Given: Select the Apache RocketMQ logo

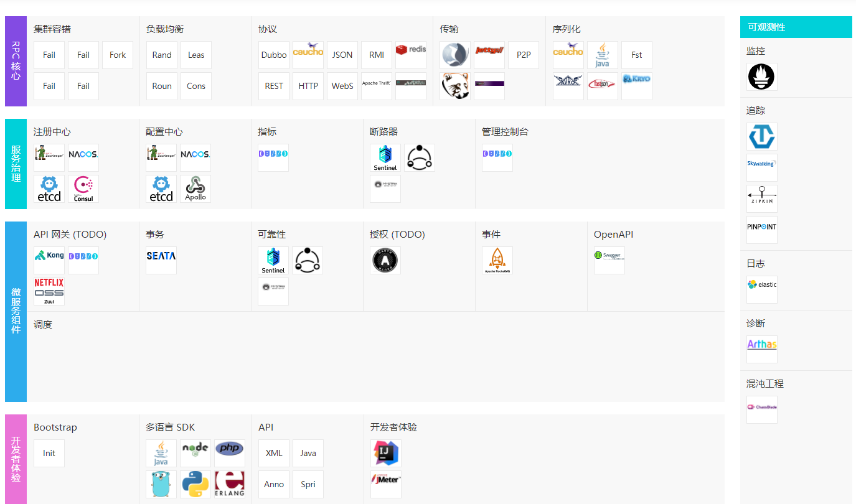Looking at the screenshot, I should [x=497, y=260].
